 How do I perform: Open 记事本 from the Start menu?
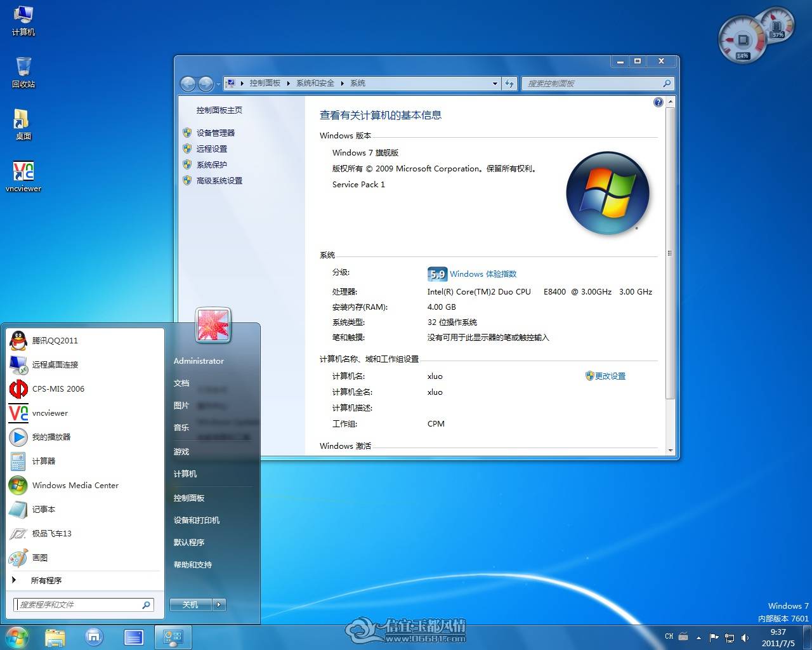(85, 510)
